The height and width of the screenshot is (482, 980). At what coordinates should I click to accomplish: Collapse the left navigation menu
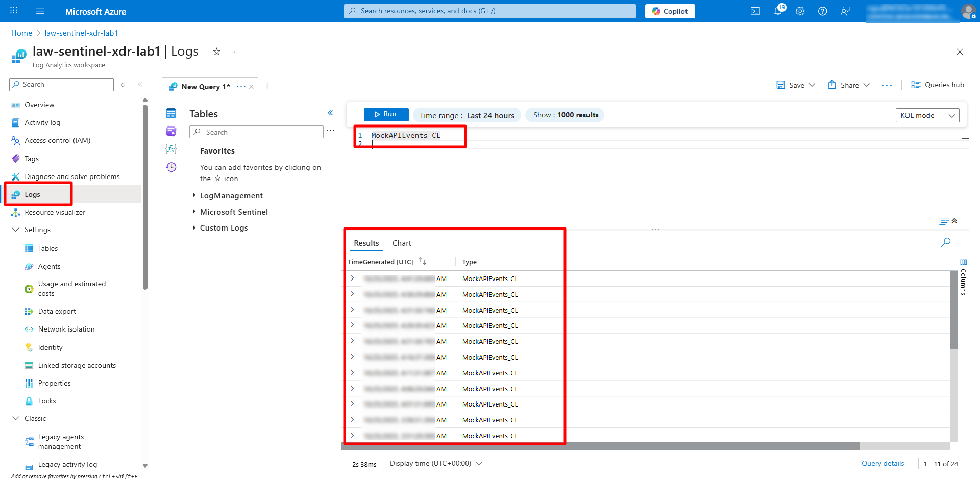pyautogui.click(x=140, y=85)
